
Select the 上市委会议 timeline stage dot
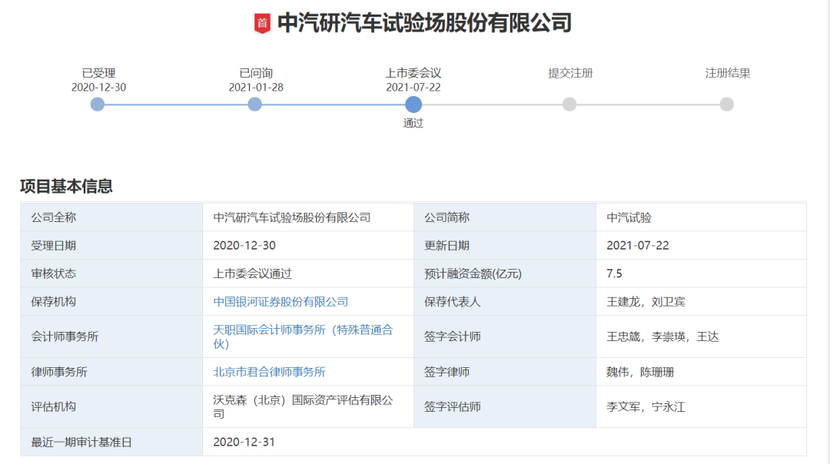click(x=413, y=104)
